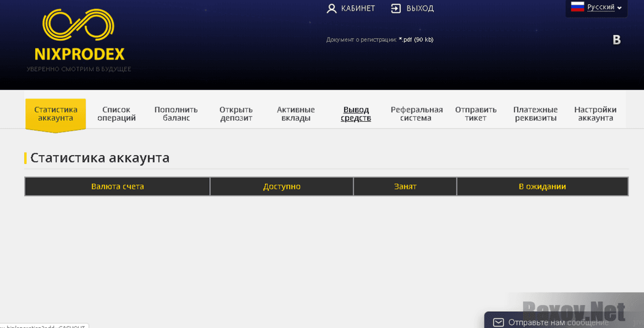Open the Список операций tab

coord(116,114)
